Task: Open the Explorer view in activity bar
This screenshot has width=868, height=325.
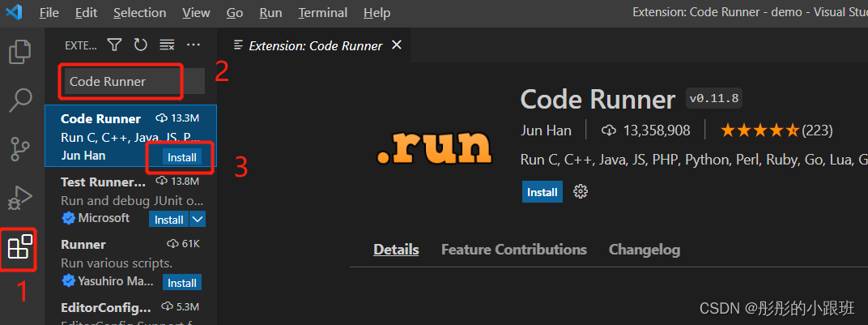Action: [x=20, y=51]
